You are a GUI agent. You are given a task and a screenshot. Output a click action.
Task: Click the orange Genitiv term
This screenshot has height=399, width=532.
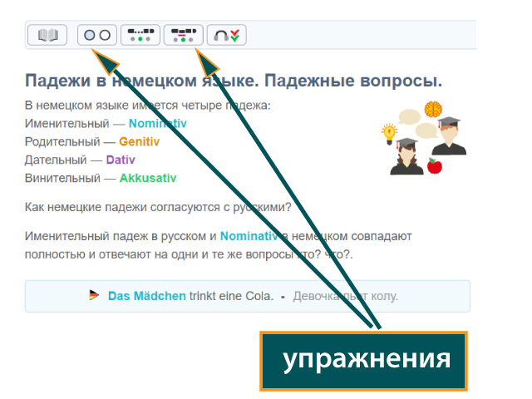[139, 141]
